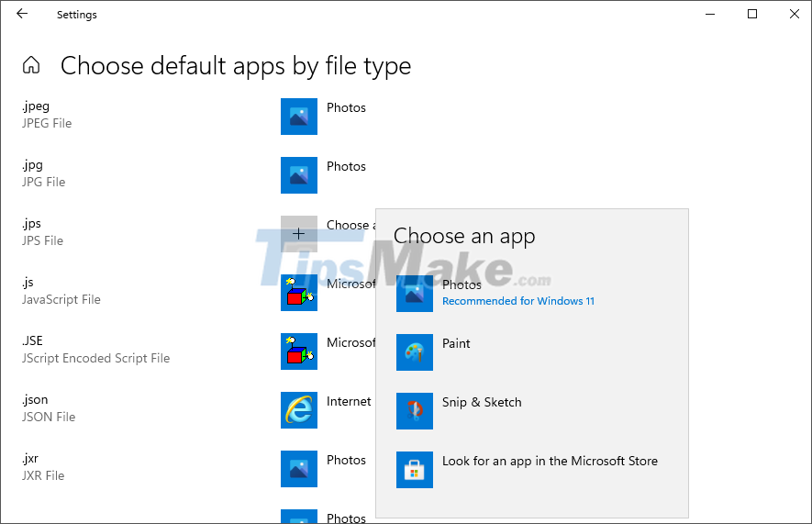Click the Internet Explorer icon for .json
Screen dimensions: 812x524
pos(299,410)
